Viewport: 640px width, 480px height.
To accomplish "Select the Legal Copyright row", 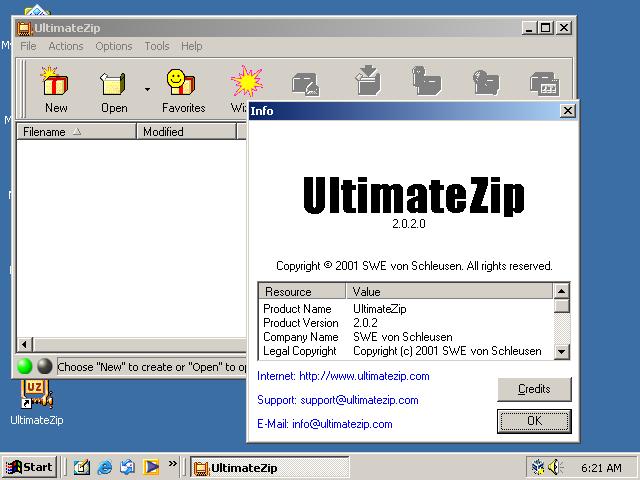I will click(x=406, y=351).
